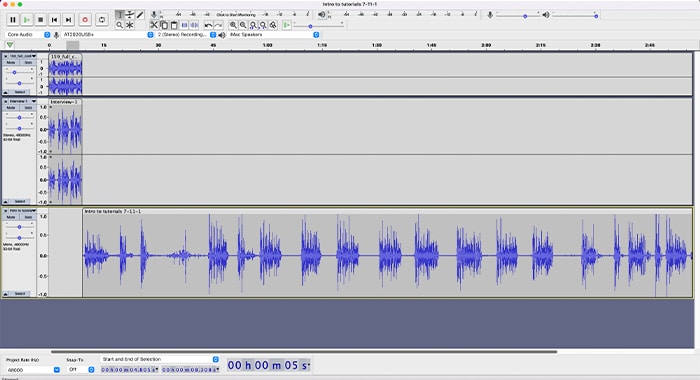Viewport: 700px width, 380px height.
Task: Click the Undo arrow icon
Action: tap(208, 25)
